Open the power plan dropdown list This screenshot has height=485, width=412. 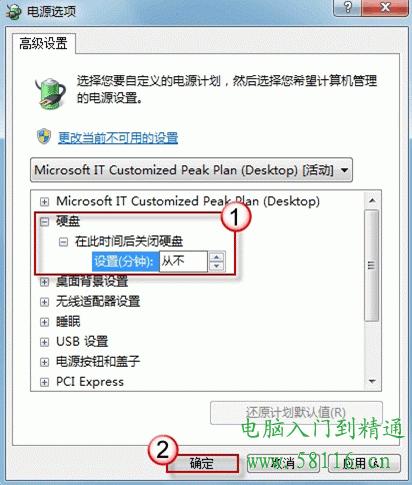tap(191, 170)
